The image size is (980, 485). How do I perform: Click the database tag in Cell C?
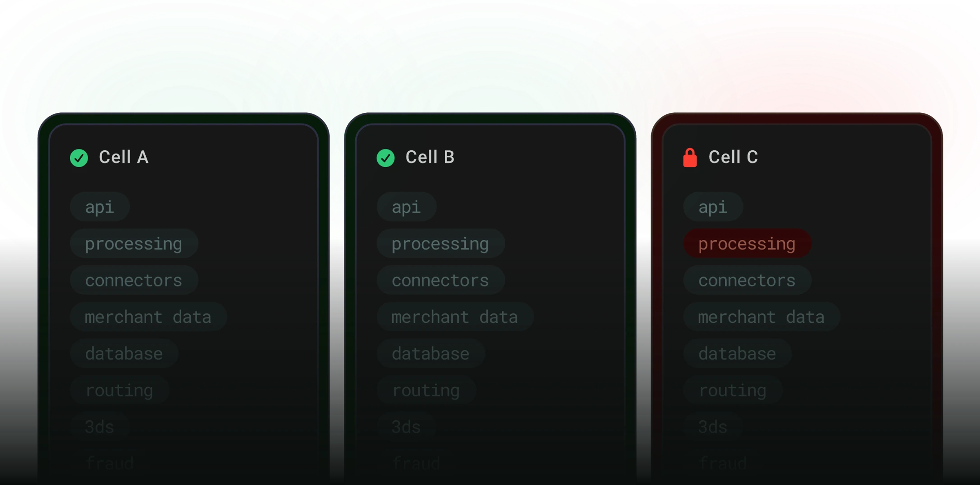pos(737,353)
